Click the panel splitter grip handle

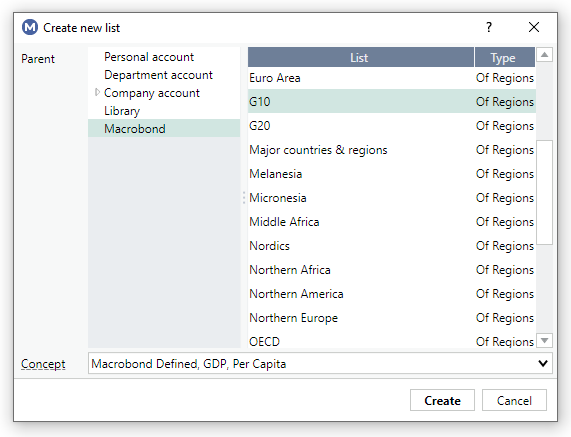click(x=244, y=198)
